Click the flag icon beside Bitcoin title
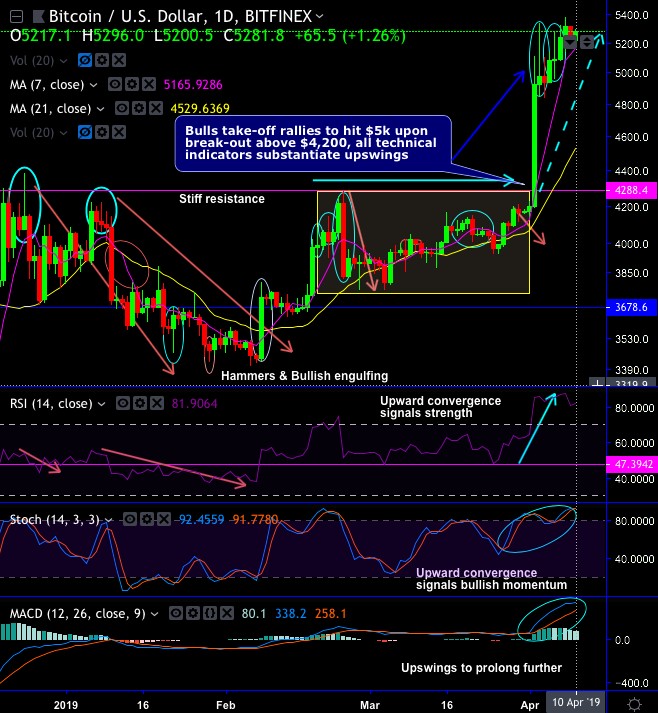This screenshot has height=713, width=658. pos(39,17)
